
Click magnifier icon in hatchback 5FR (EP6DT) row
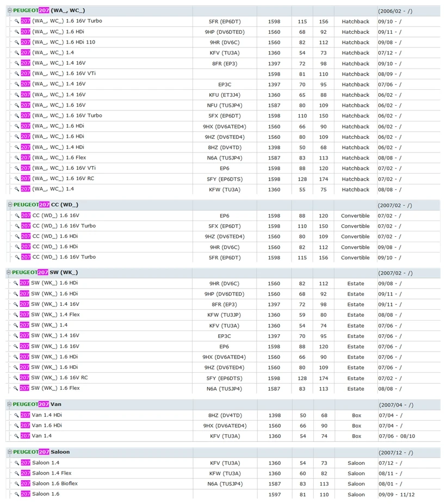(17, 21)
